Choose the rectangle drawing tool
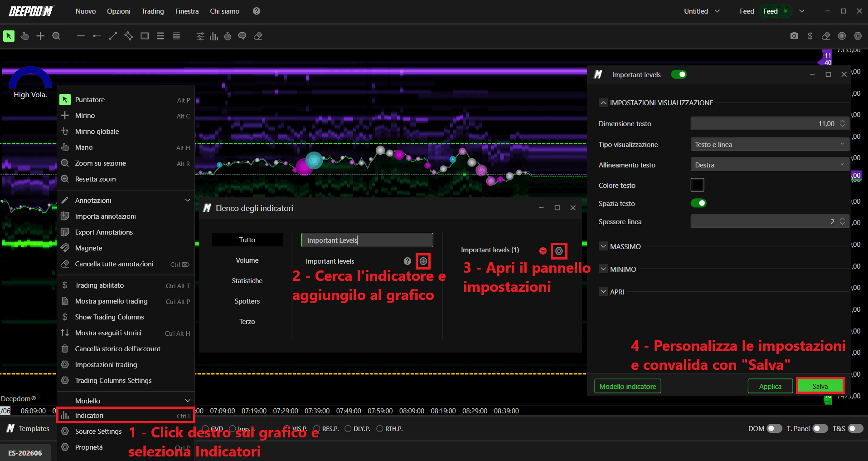Screen dimensions: 868x461 145,36
